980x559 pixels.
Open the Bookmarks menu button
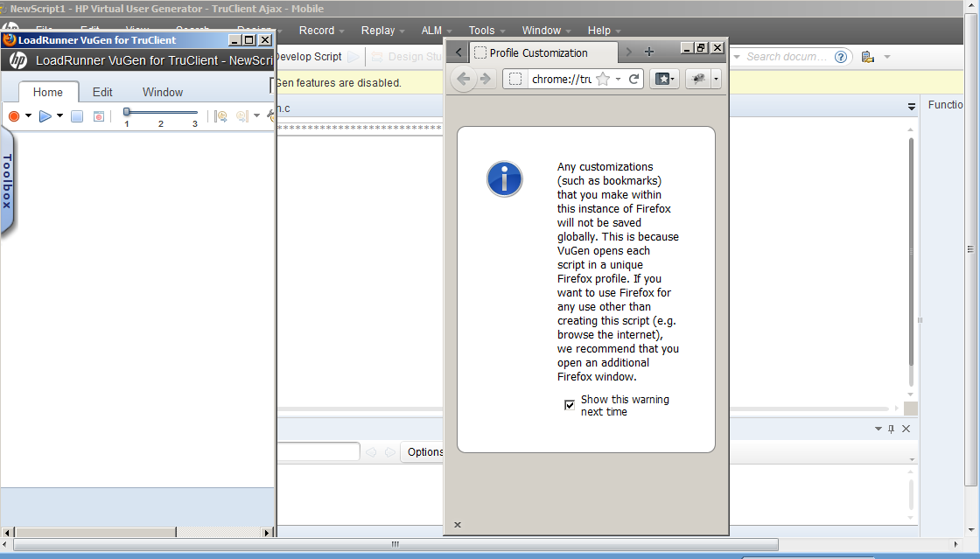click(664, 79)
